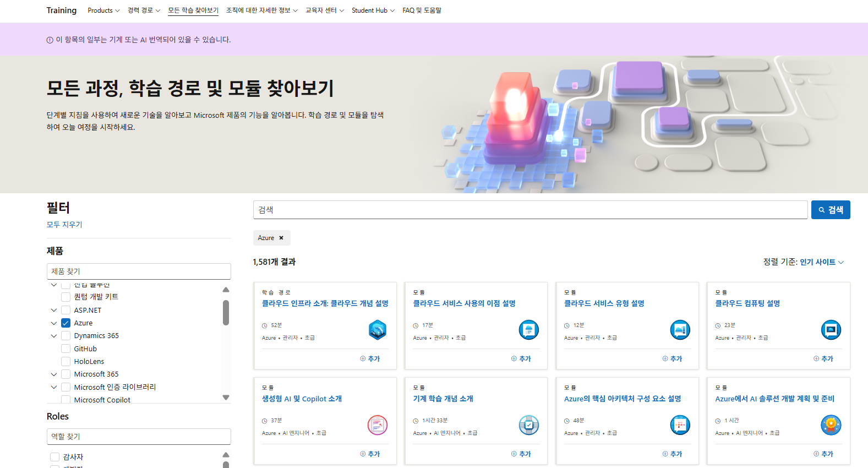Check the Microsoft 인증 라이브러리 checkbox
This screenshot has width=868, height=468.
(x=66, y=387)
